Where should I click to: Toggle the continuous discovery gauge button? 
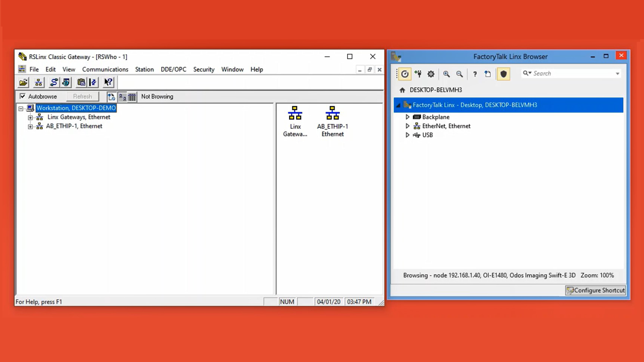click(x=405, y=74)
